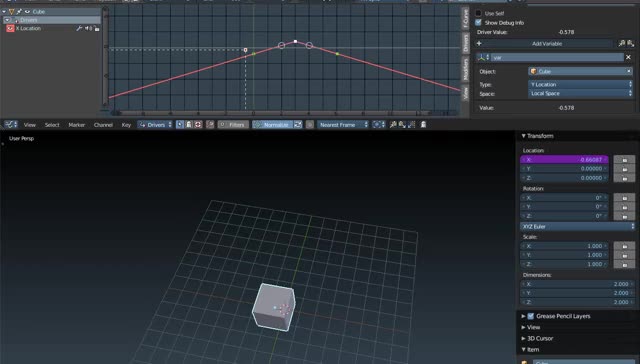Open the Local Space dropdown
Viewport: 640px width, 364px height.
(580, 93)
